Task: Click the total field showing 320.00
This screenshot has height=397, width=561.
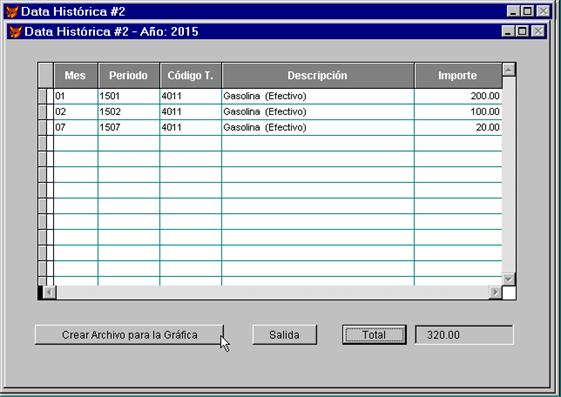Action: [464, 335]
